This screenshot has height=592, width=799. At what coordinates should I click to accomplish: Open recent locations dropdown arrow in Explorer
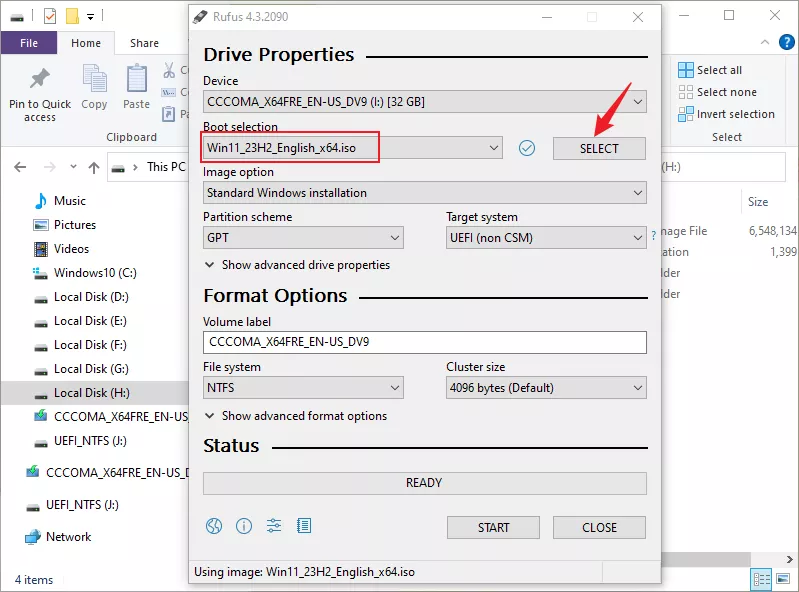point(73,167)
